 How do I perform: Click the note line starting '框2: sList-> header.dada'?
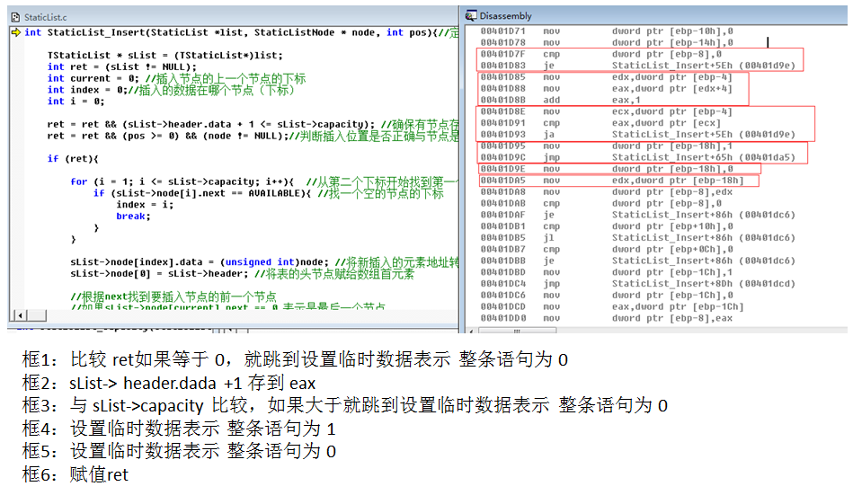coord(169,383)
